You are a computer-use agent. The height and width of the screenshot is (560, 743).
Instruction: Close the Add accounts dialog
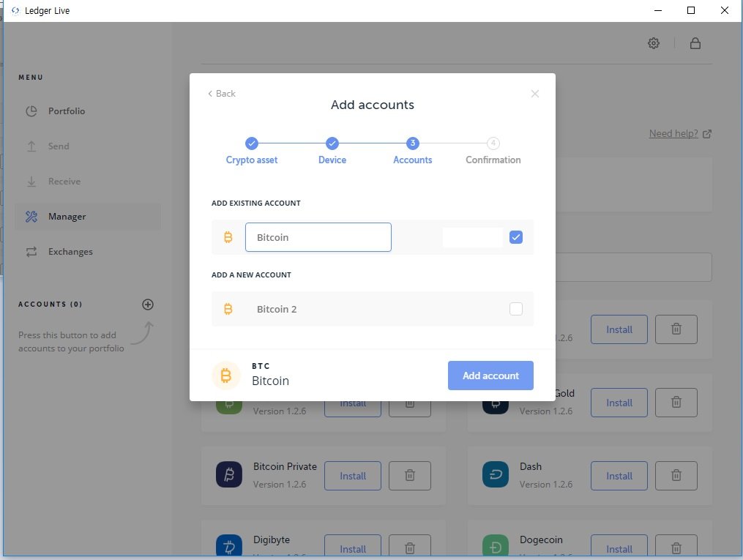coord(535,94)
